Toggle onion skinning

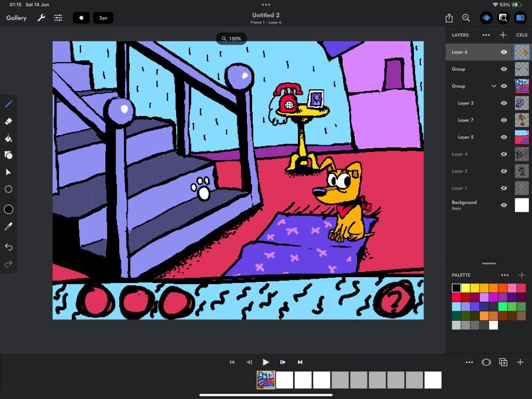(x=486, y=362)
